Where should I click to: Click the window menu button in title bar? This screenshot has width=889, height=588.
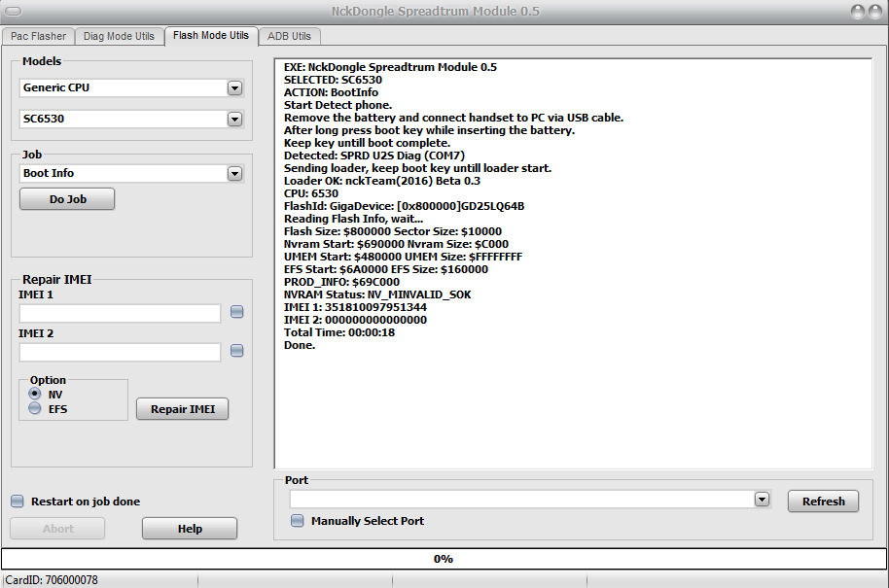pos(13,12)
